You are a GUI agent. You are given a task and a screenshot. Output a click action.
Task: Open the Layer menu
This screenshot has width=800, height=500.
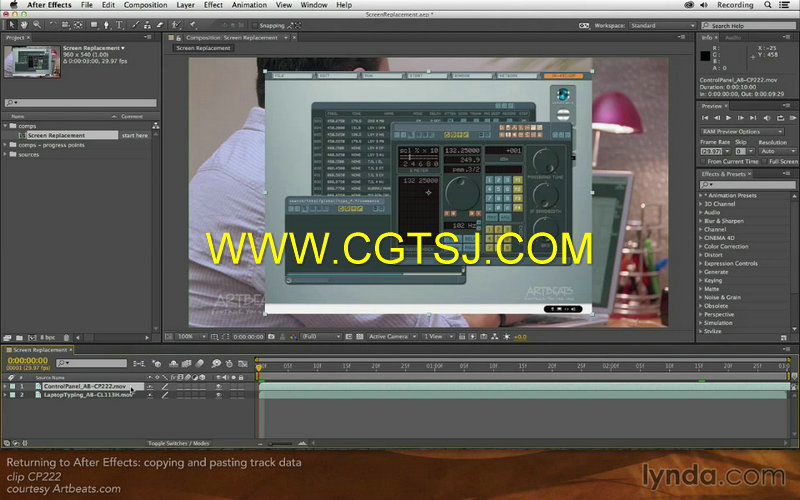tap(186, 5)
